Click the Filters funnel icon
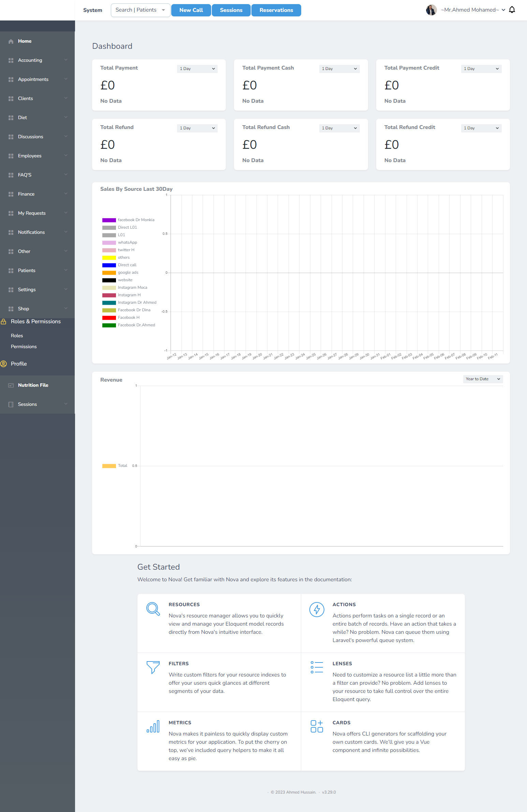The width and height of the screenshot is (527, 812). (x=153, y=667)
